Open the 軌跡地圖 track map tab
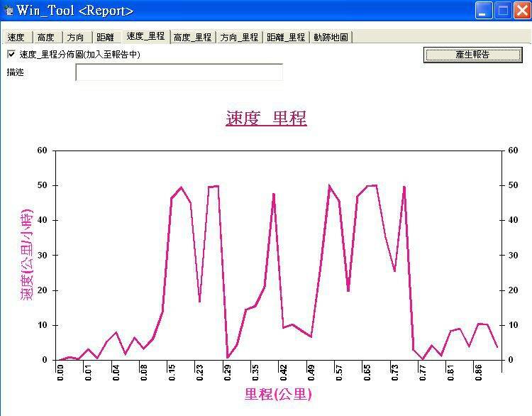Image resolution: width=532 pixels, height=416 pixels. 331,38
